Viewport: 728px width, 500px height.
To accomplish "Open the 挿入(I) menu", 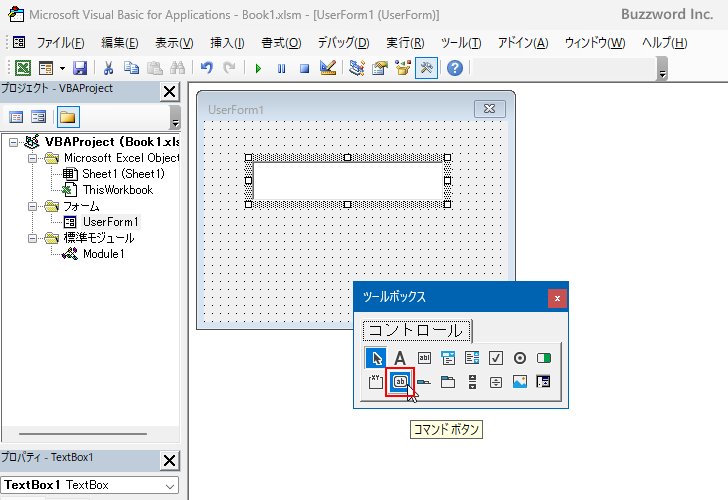I will (x=227, y=43).
